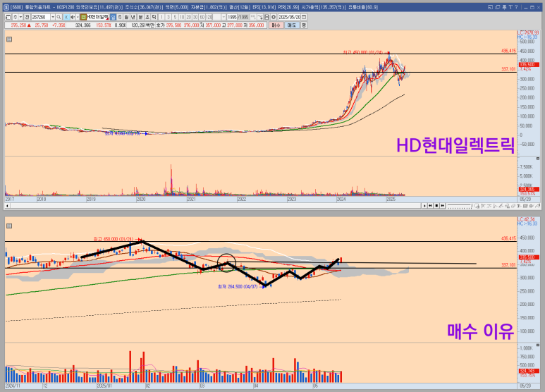Click the fast-forward button under upper chart

[x=443, y=206]
